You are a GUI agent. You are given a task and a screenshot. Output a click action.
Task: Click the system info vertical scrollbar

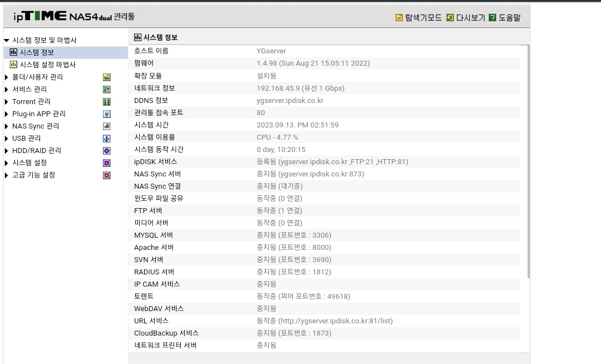[x=529, y=162]
